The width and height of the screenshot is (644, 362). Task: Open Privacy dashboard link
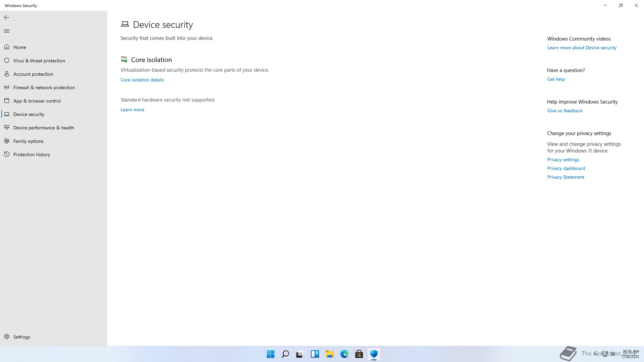click(x=566, y=168)
